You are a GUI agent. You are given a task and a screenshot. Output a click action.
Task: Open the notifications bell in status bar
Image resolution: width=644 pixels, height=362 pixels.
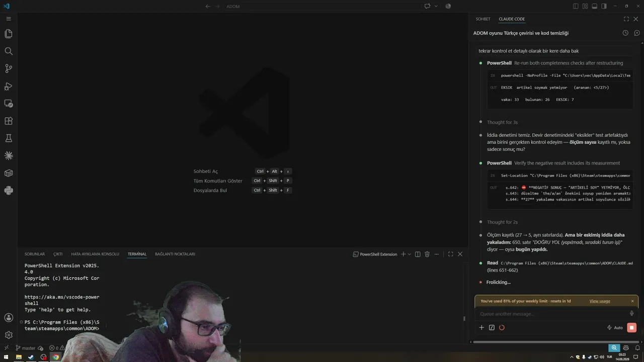(x=637, y=348)
